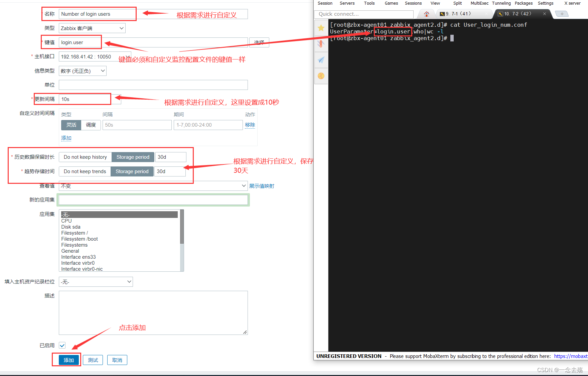Click the 名称 name input field

pos(153,14)
